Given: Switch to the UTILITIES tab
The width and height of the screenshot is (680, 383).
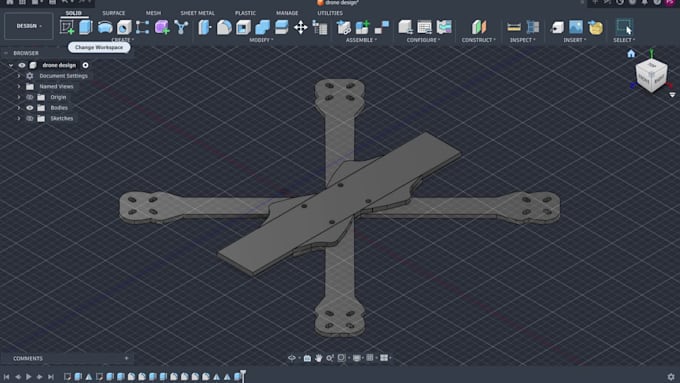Looking at the screenshot, I should click(330, 13).
